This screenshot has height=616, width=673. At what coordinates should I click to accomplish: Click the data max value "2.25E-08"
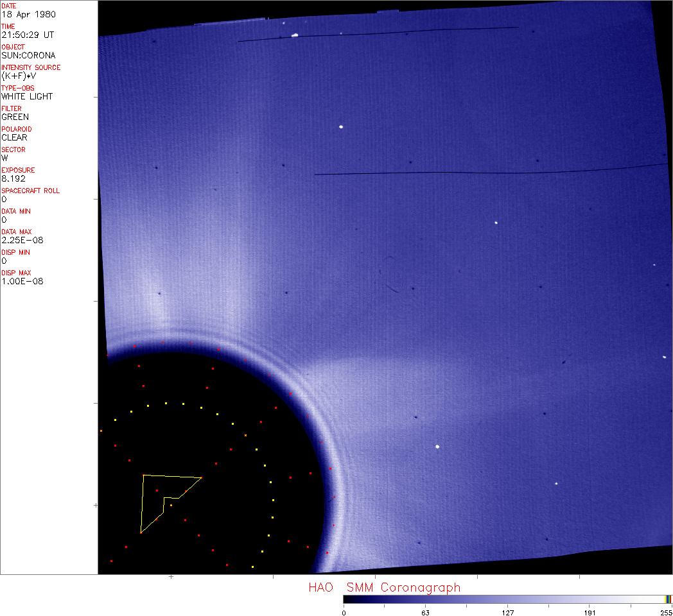22,240
